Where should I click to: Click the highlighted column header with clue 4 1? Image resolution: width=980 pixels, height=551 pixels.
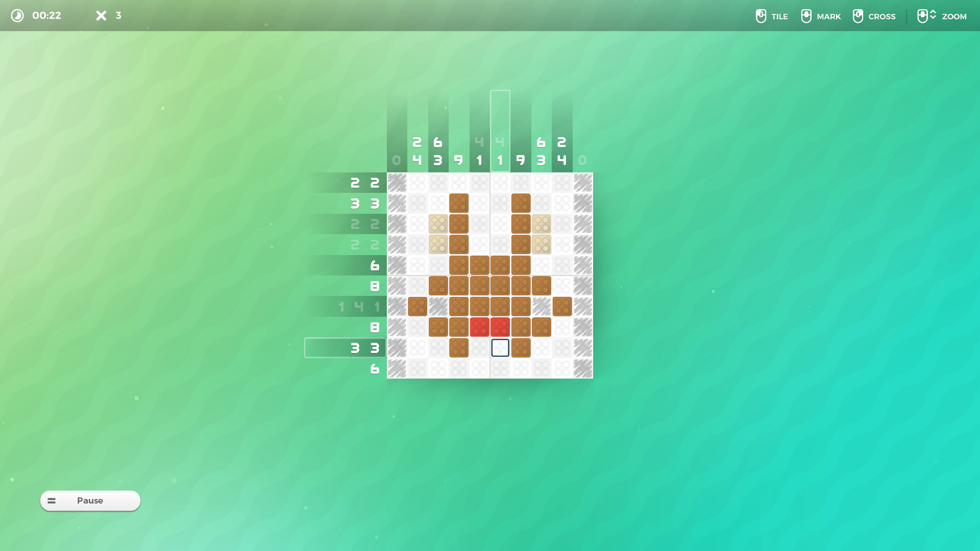500,151
